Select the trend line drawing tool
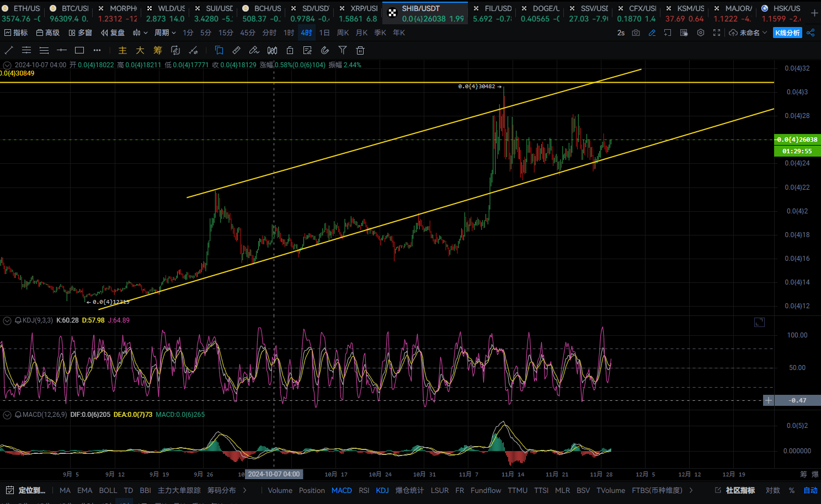Viewport: 821px width, 504px height. click(9, 50)
